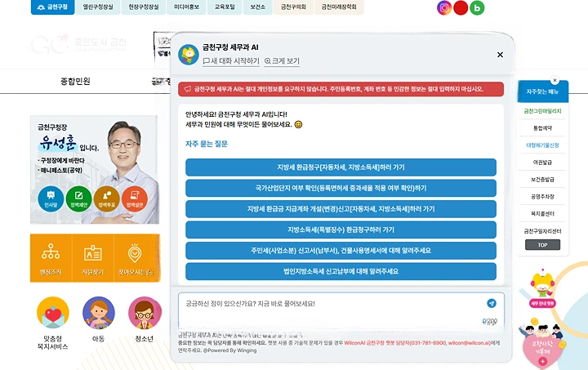Close the 자주찾는 메뉴 quick panel

[x=555, y=80]
